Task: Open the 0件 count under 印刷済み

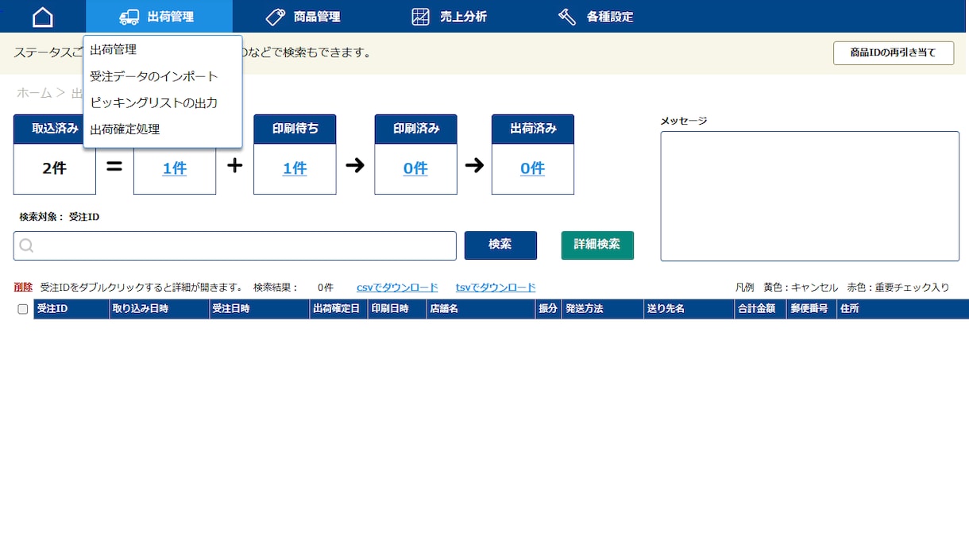Action: pos(415,168)
